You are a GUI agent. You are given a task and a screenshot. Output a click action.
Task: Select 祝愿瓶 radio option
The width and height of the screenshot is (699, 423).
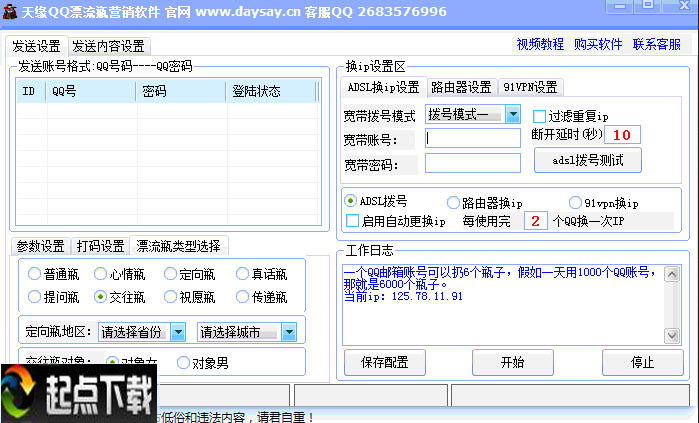click(170, 297)
